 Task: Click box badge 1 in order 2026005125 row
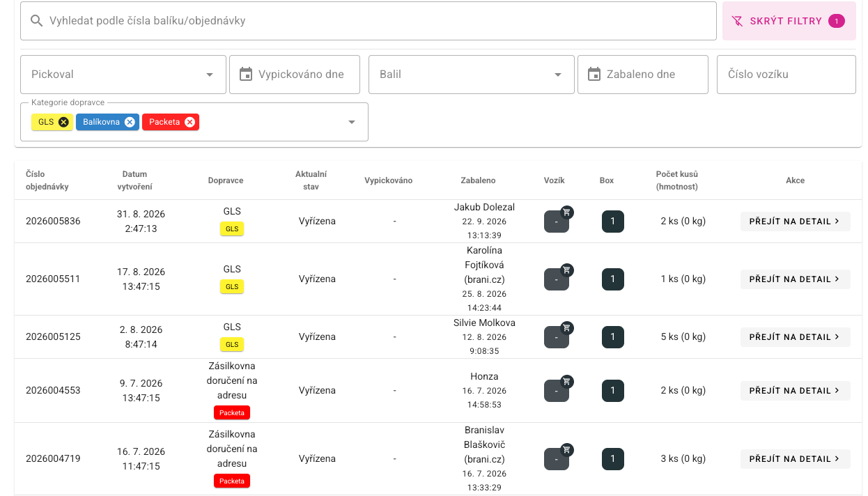[613, 337]
